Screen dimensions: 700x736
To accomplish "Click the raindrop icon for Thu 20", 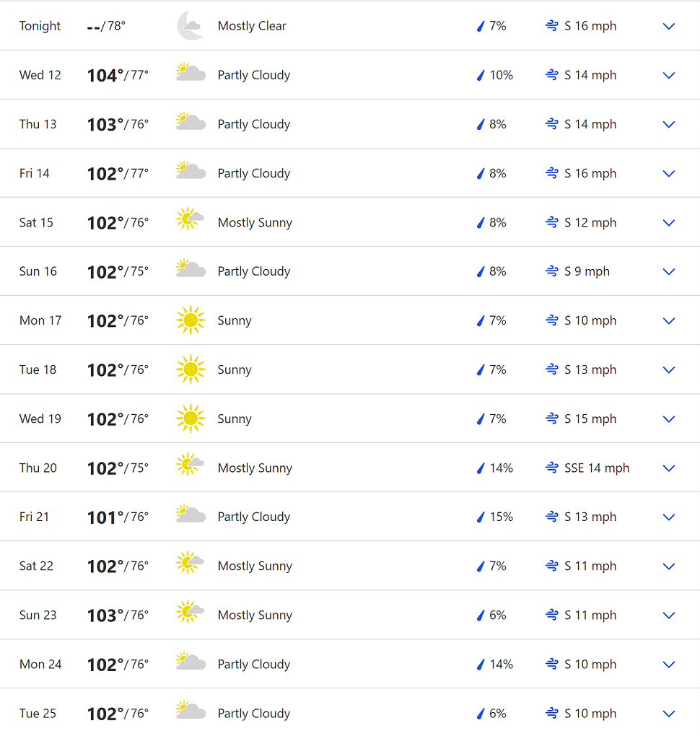I will [x=480, y=468].
